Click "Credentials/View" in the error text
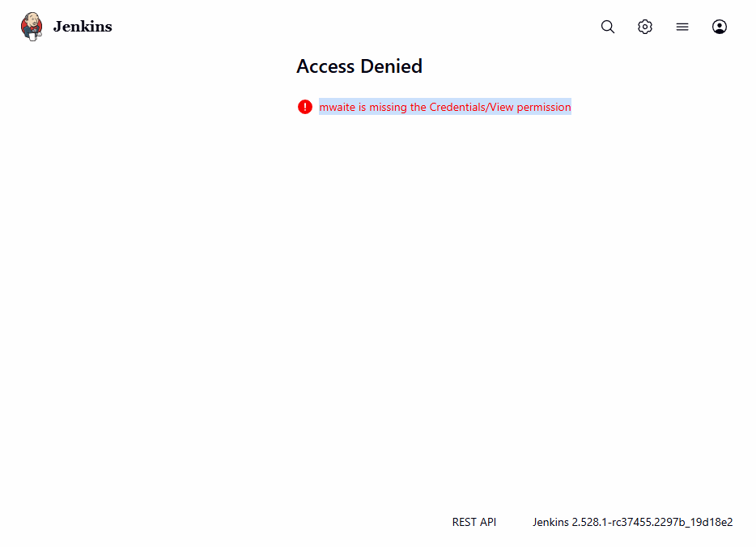The width and height of the screenshot is (756, 547). click(x=472, y=107)
